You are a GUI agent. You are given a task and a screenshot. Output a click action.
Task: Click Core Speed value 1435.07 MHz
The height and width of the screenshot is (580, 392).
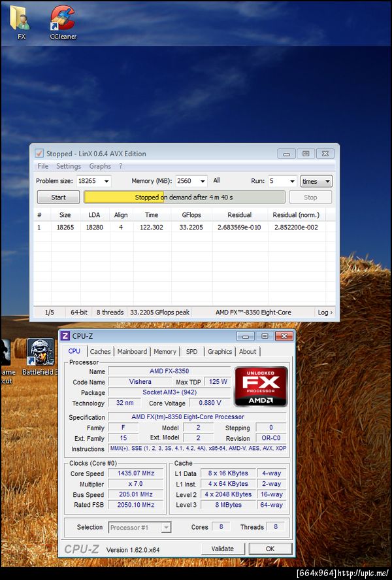(x=136, y=473)
